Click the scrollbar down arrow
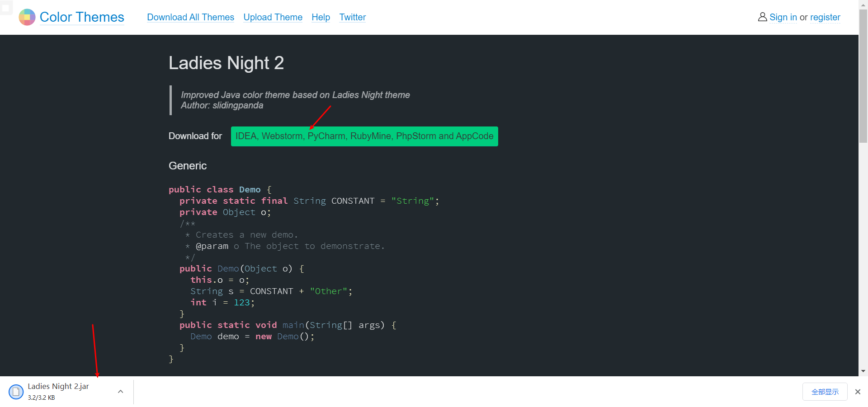The image size is (868, 407). click(x=863, y=371)
